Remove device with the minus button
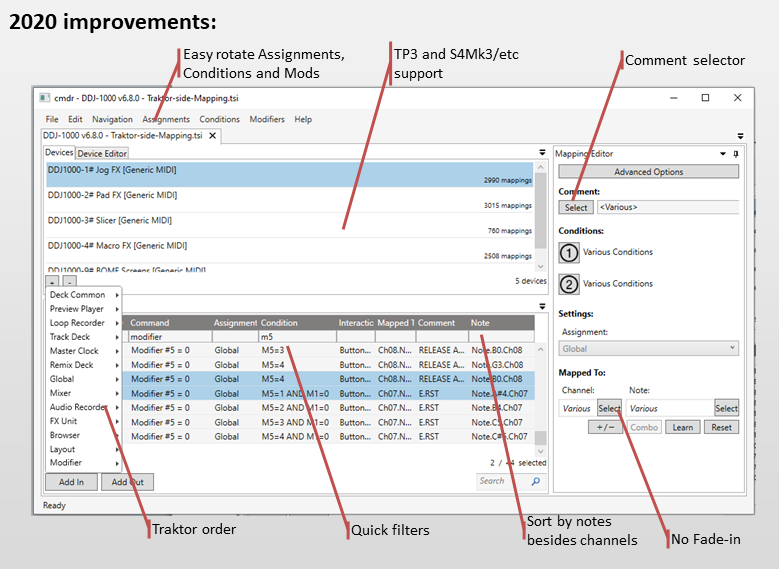This screenshot has width=779, height=569. 70,281
